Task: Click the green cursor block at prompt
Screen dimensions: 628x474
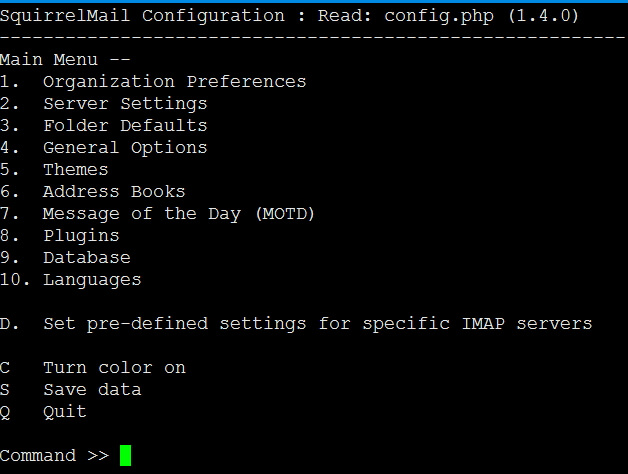Action: (125, 456)
